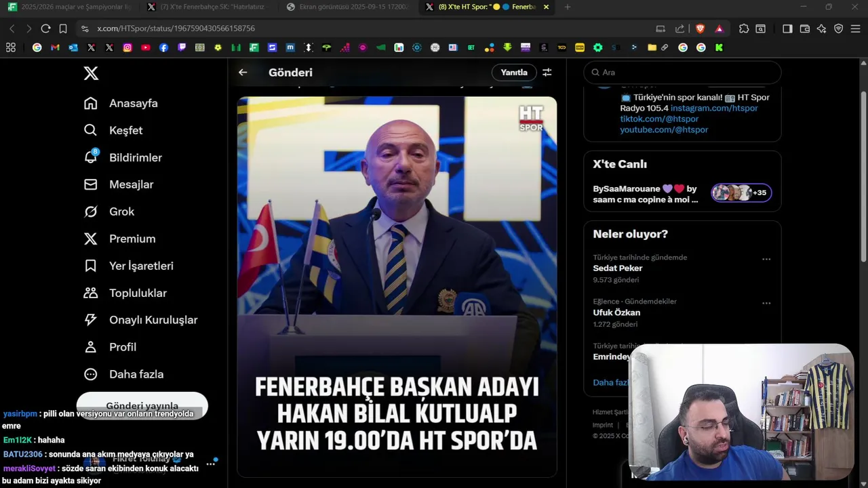Open more options for Ufuk Özkan trend
This screenshot has height=488, width=868.
pyautogui.click(x=766, y=303)
